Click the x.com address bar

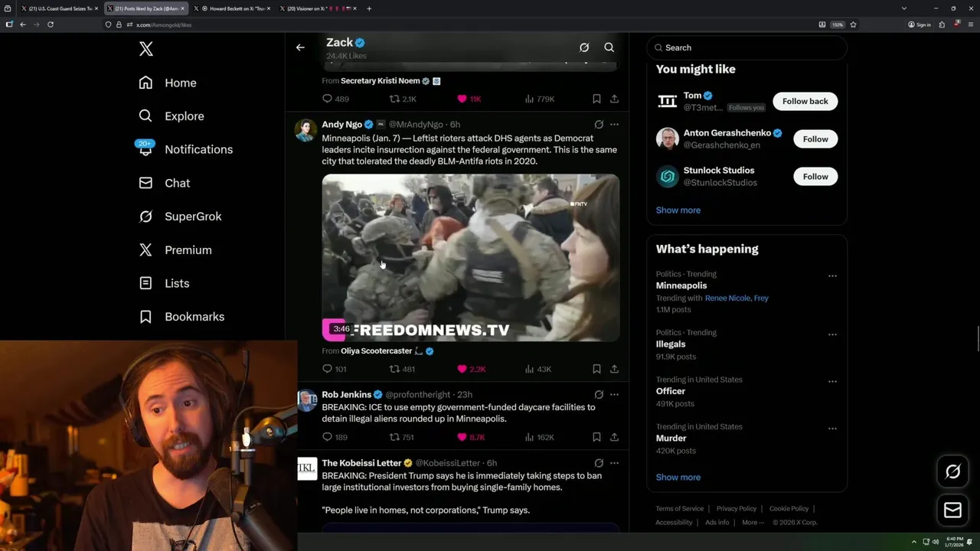(x=459, y=24)
